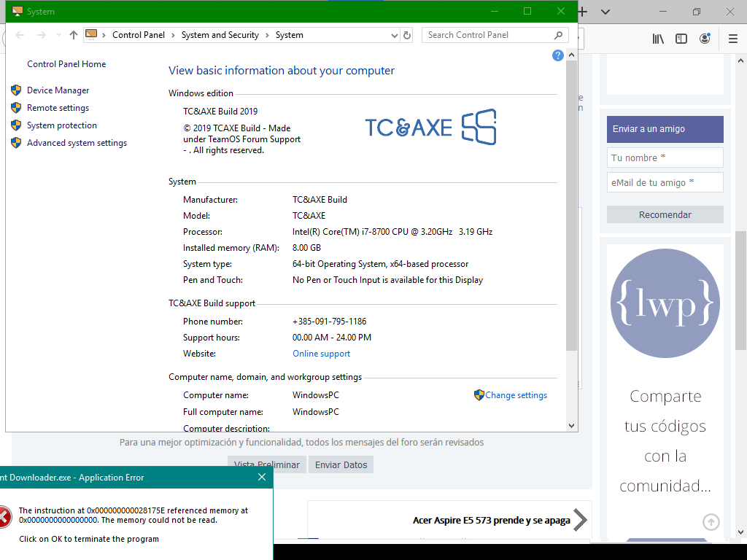Click phone number +385-091-795-1186

click(x=329, y=322)
